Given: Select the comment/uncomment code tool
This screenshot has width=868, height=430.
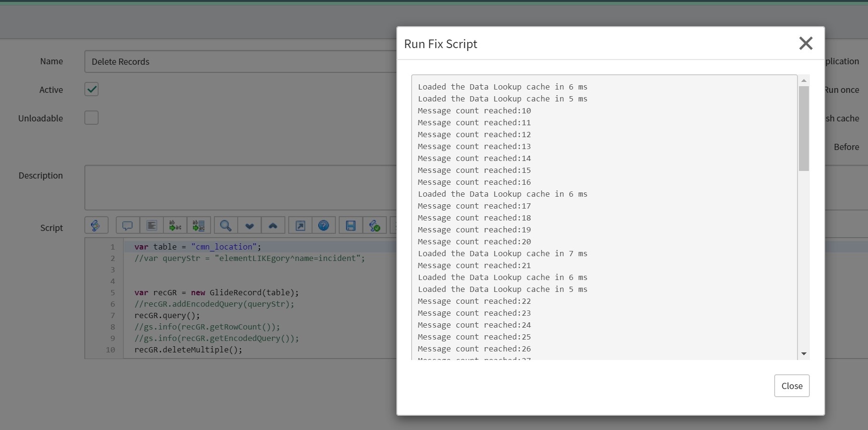Looking at the screenshot, I should 127,225.
